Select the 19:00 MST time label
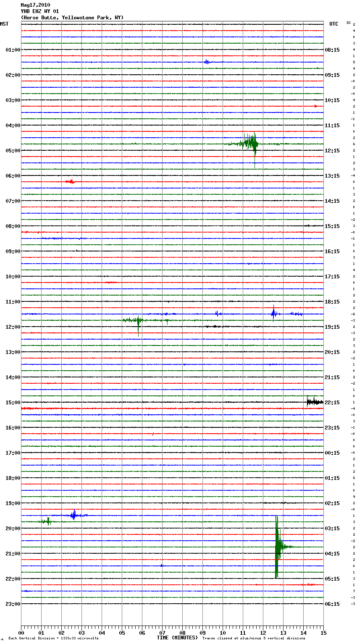Viewport: 357px width, 644px height. click(13, 503)
